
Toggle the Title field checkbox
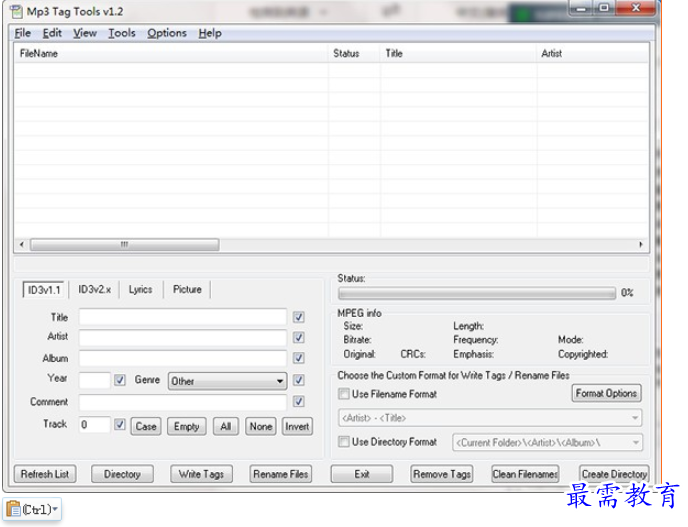(x=299, y=317)
